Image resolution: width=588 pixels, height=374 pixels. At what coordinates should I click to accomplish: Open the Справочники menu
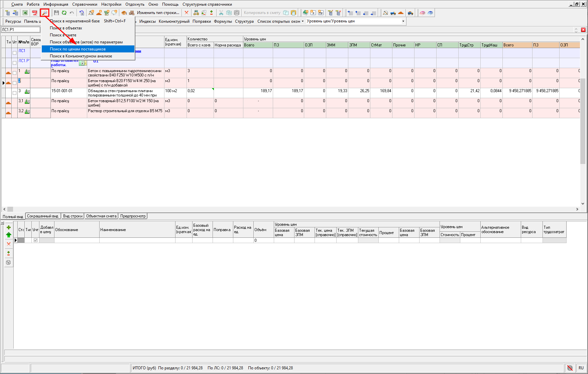[85, 4]
